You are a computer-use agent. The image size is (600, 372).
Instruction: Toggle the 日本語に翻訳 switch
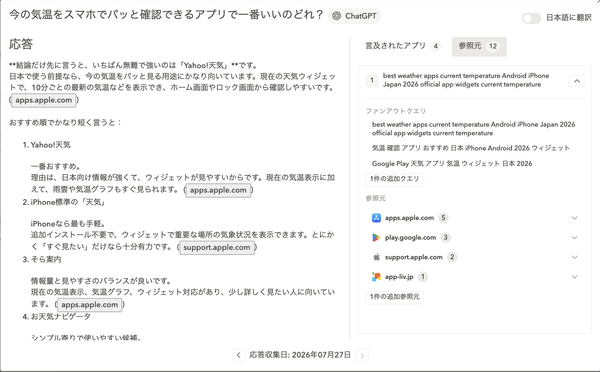coord(531,18)
